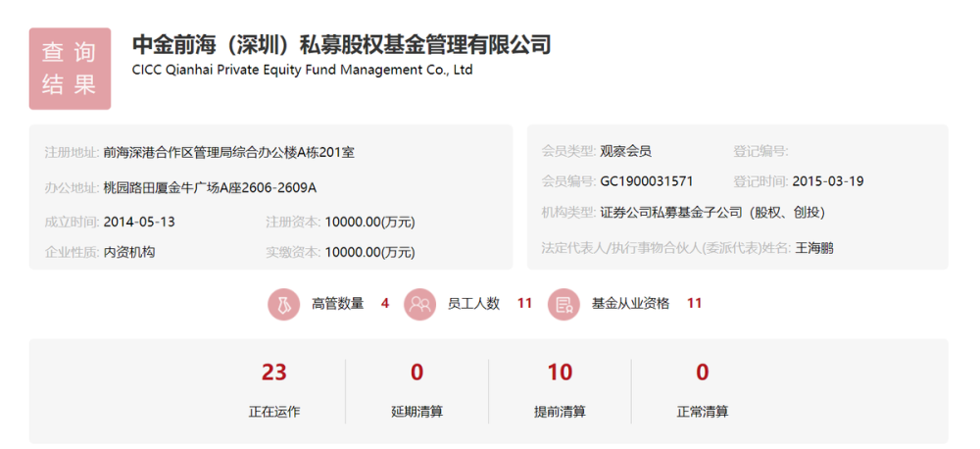The width and height of the screenshot is (980, 449).
Task: Click the 提前清算 label
Action: pos(560,412)
